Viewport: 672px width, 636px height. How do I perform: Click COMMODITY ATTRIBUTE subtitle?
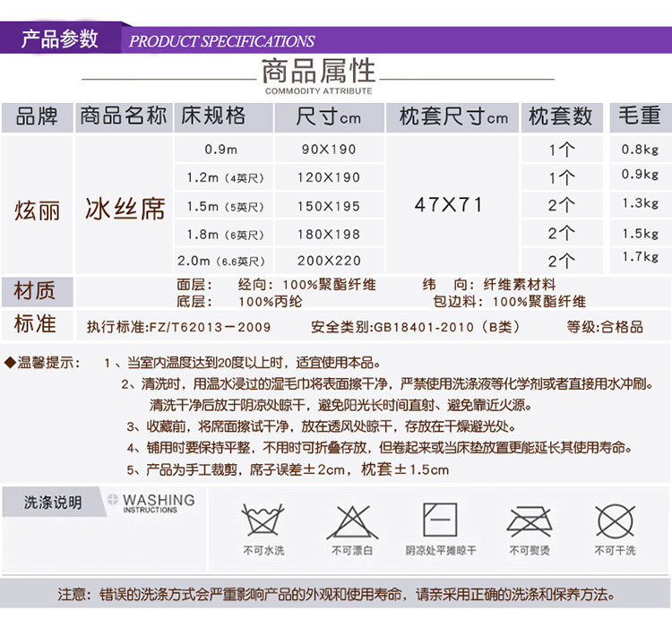pyautogui.click(x=318, y=90)
